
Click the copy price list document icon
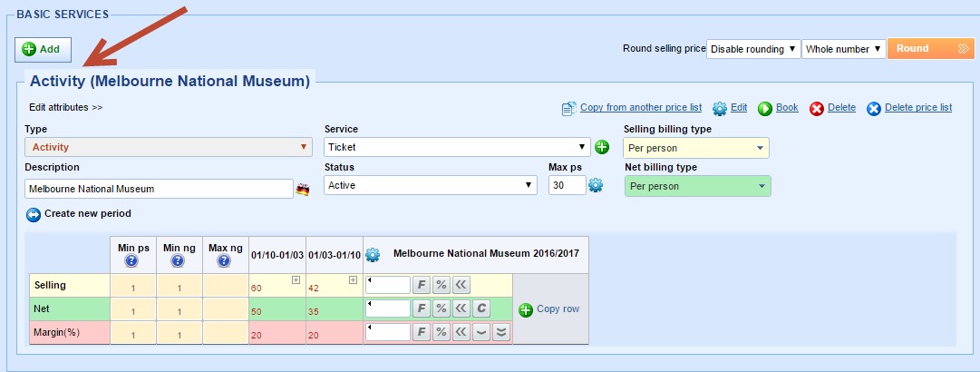568,109
